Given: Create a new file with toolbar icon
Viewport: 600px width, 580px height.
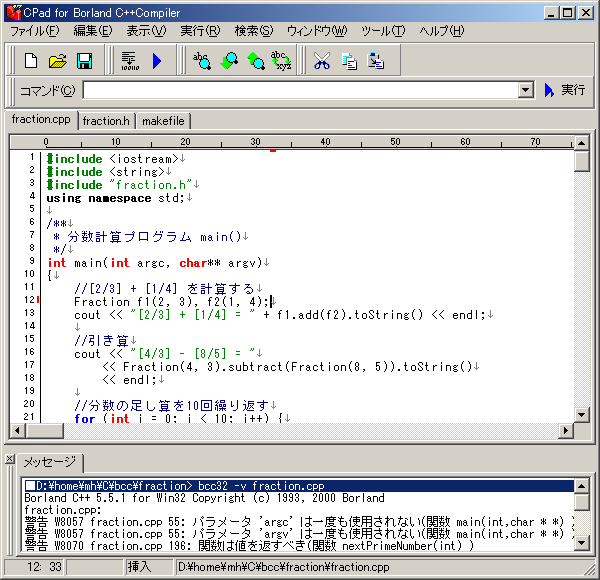Looking at the screenshot, I should click(x=31, y=61).
